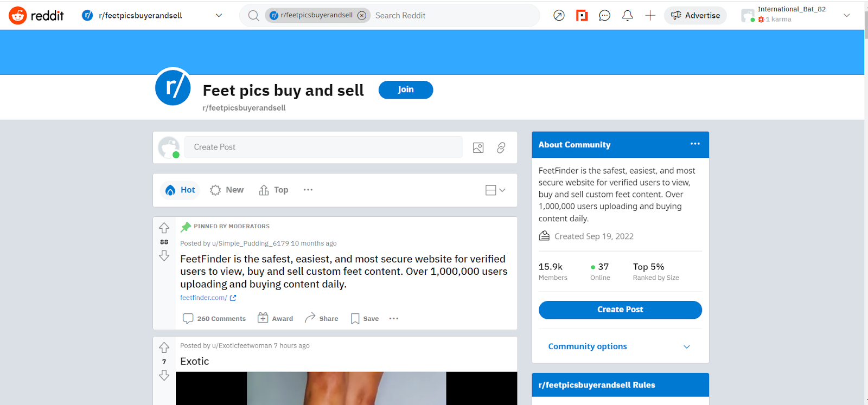868x405 pixels.
Task: Expand Community options section
Action: point(620,346)
